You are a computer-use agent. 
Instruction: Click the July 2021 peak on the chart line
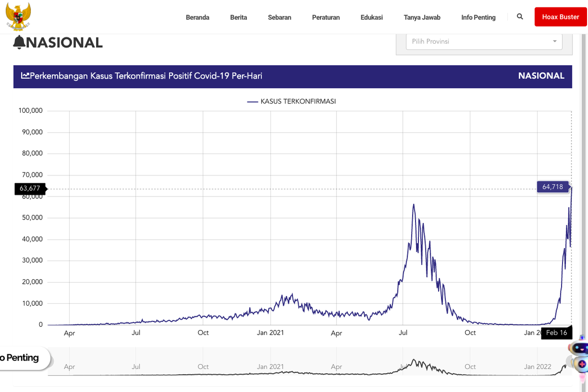[414, 204]
